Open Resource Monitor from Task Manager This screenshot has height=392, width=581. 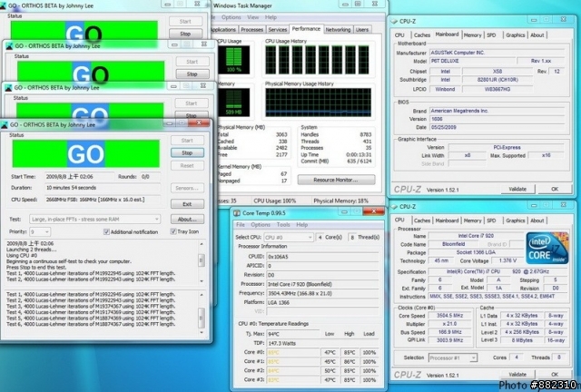click(x=336, y=180)
